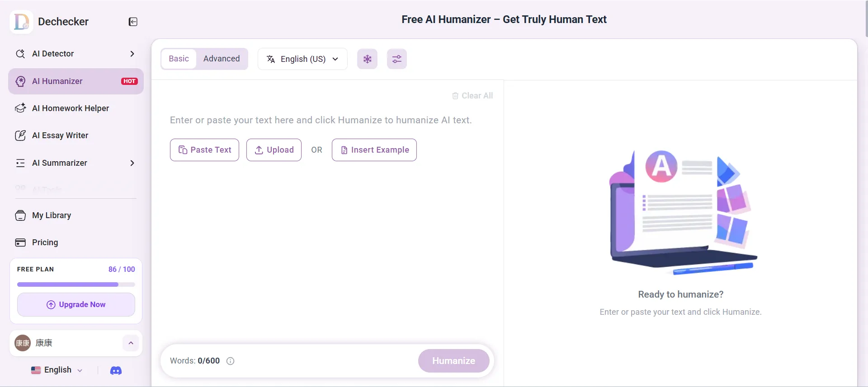Click the Free AI Humanizer page title
Image resolution: width=868 pixels, height=387 pixels.
click(504, 19)
